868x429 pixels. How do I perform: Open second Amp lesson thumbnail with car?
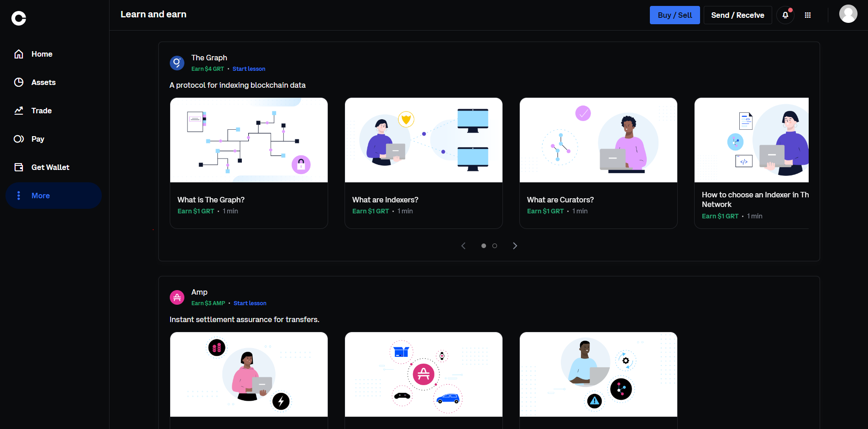tap(424, 374)
